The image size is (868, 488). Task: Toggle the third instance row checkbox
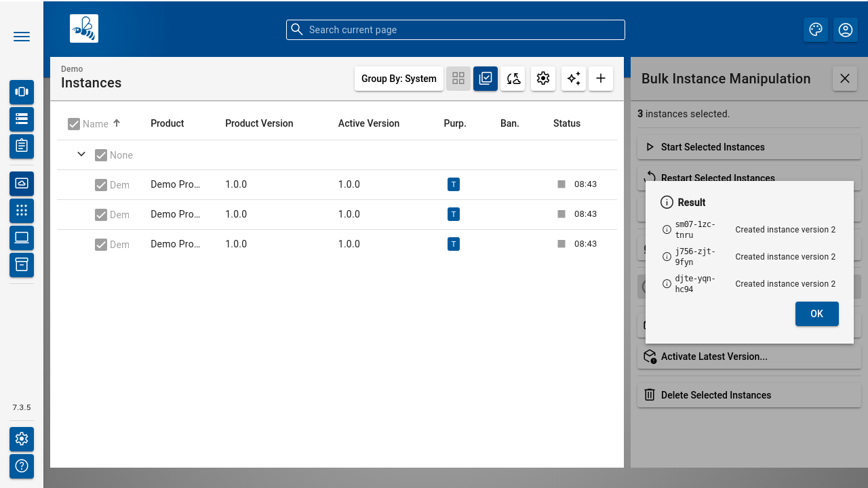click(101, 245)
